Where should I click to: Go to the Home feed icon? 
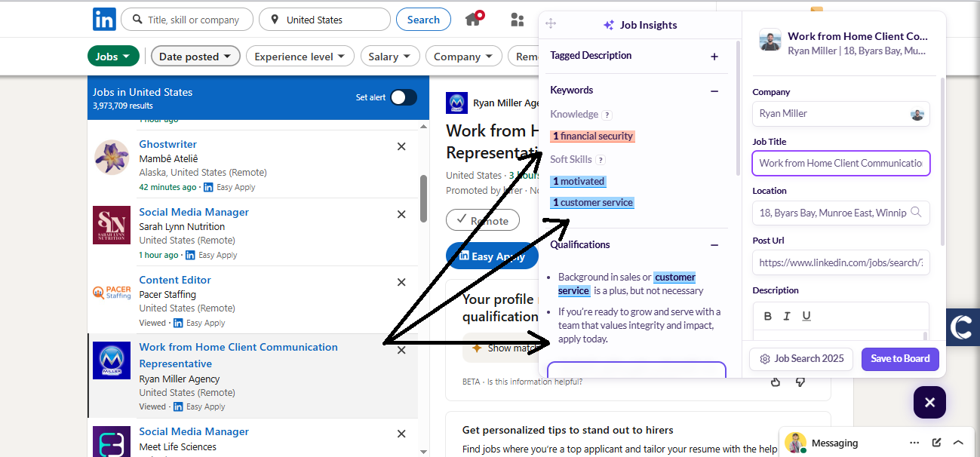(473, 19)
